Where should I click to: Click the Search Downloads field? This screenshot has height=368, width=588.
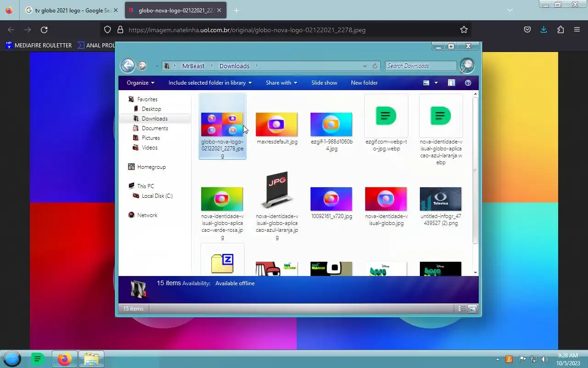coord(421,66)
